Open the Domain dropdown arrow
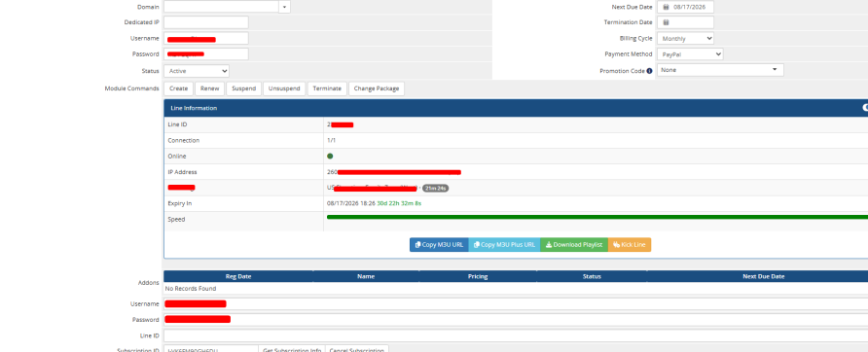868x352 pixels. click(x=284, y=7)
